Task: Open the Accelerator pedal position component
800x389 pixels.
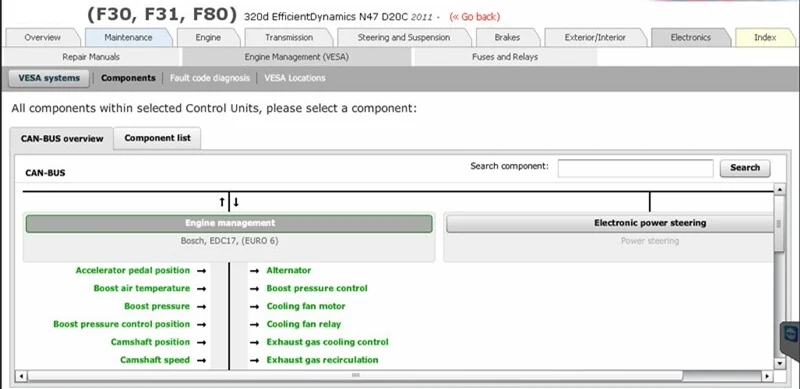Action: (x=133, y=271)
